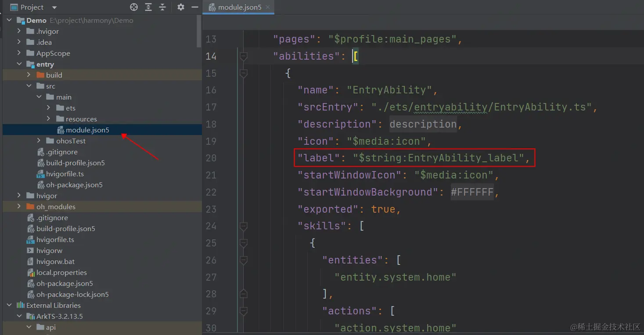Open the Project panel options gear
Viewport: 644px width, 335px height.
tap(181, 7)
